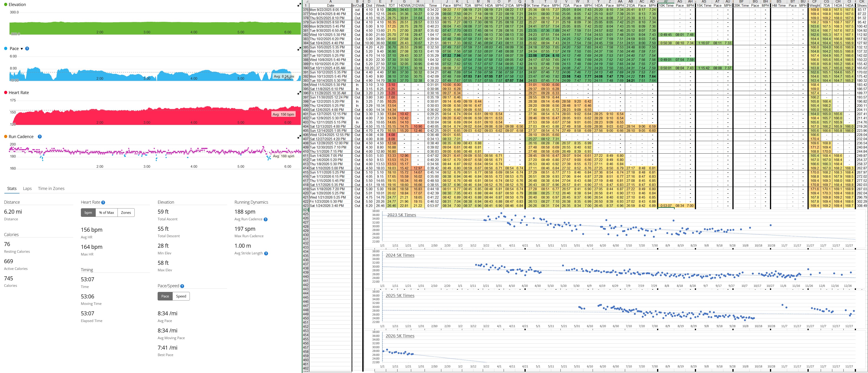868x373 pixels.
Task: Select the bpm heart rate option
Action: click(x=88, y=213)
